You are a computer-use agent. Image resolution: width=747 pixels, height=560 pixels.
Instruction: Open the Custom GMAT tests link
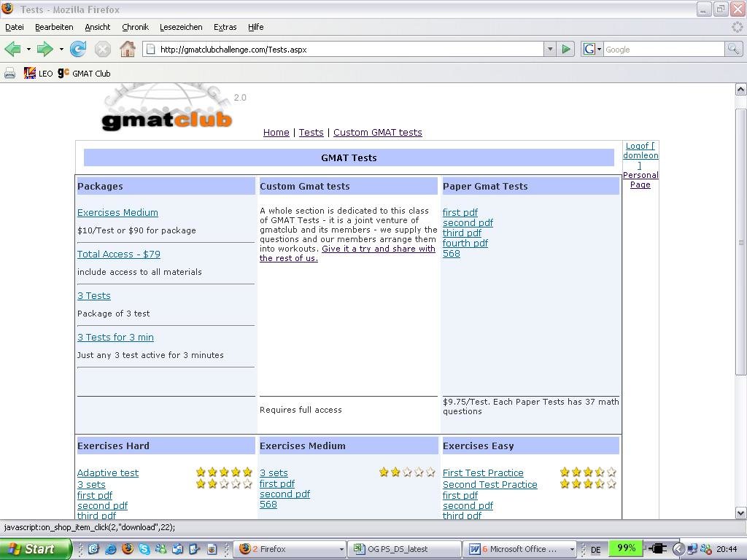click(x=378, y=133)
